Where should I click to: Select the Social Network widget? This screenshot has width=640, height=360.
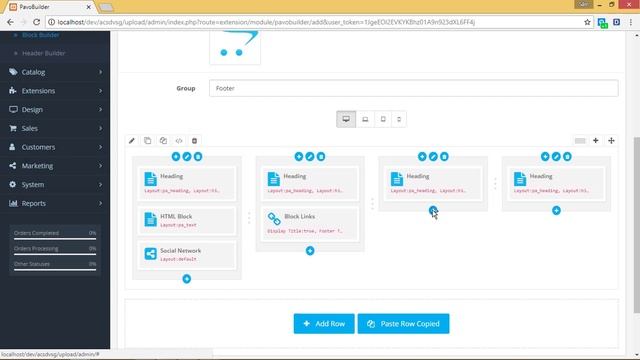point(187,255)
